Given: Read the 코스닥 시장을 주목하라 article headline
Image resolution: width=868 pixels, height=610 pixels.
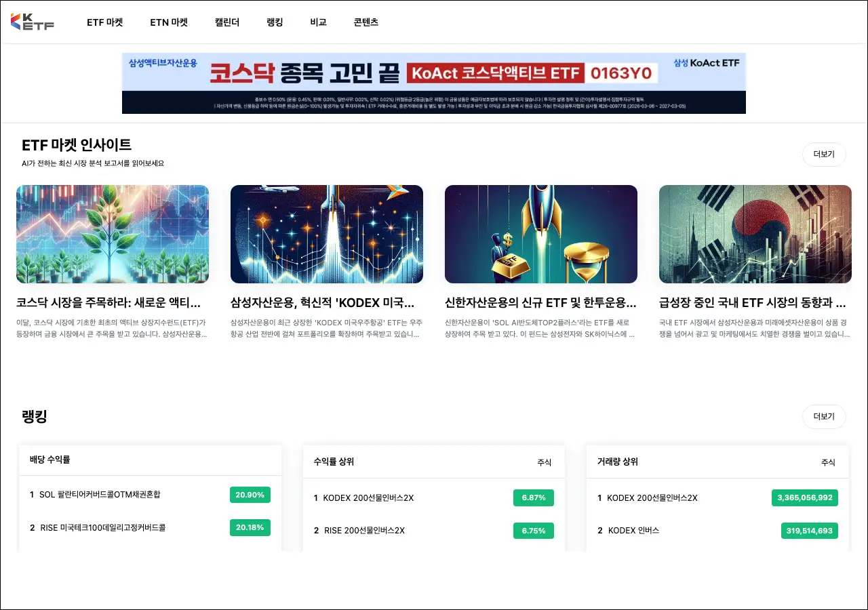Looking at the screenshot, I should click(x=108, y=302).
